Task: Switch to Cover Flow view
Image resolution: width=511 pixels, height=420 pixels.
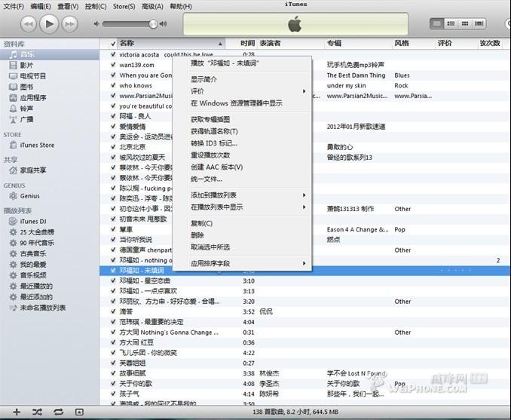Action: [479, 23]
